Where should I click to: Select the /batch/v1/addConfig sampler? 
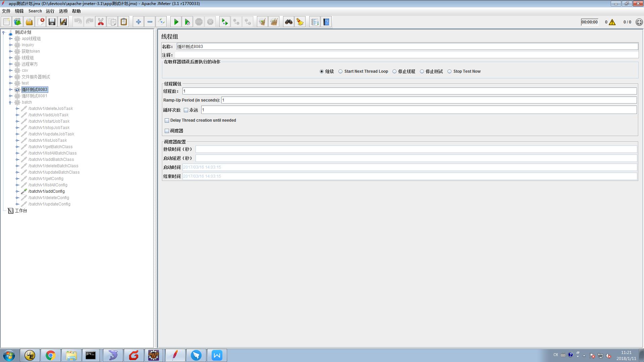click(x=47, y=191)
